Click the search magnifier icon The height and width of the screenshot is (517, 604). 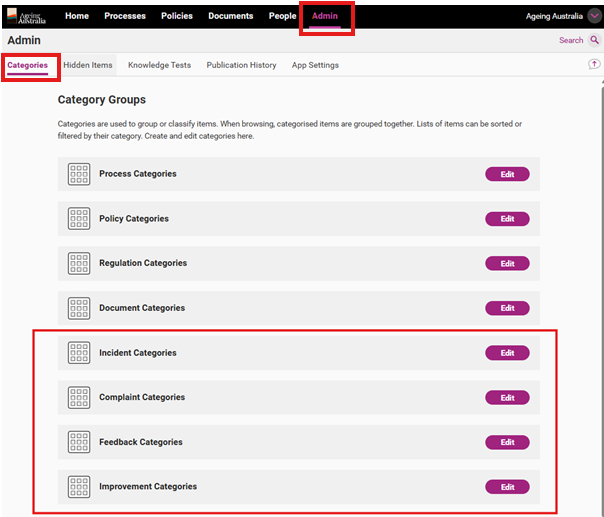pyautogui.click(x=595, y=41)
